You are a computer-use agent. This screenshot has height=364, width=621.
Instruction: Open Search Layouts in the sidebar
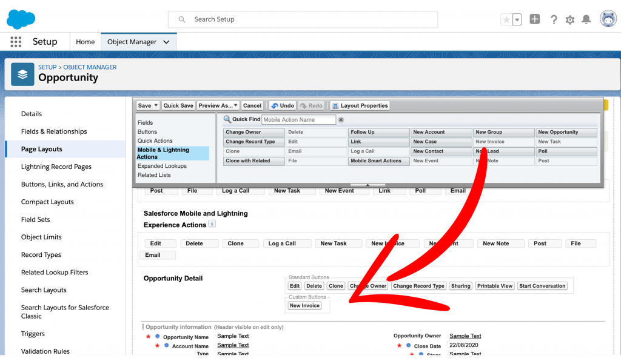(x=44, y=290)
